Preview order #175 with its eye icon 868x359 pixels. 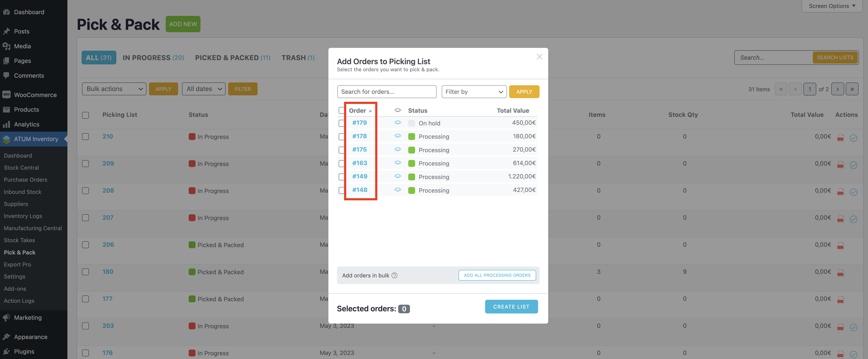click(398, 149)
